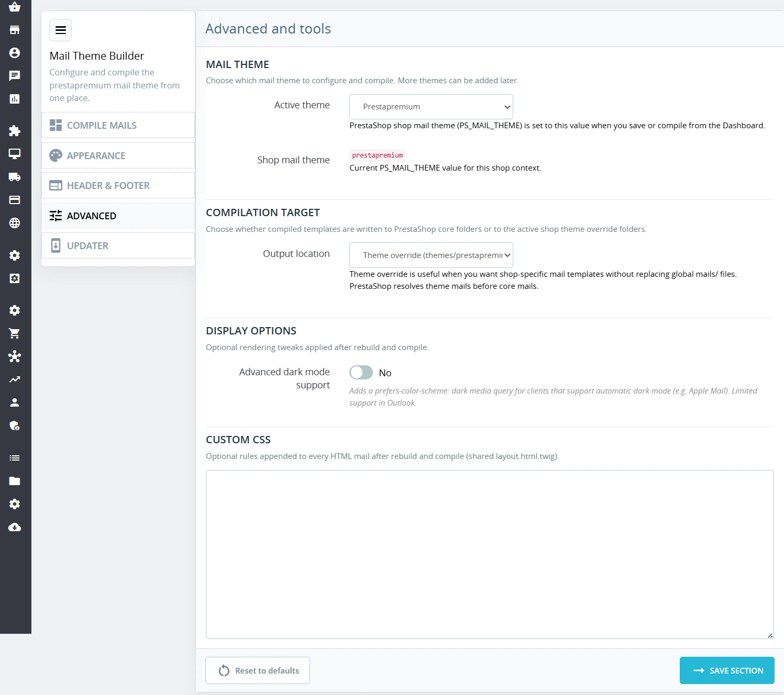Screen dimensions: 784x695
Task: Click the gear icon between folder and cloud
Action: [x=15, y=504]
